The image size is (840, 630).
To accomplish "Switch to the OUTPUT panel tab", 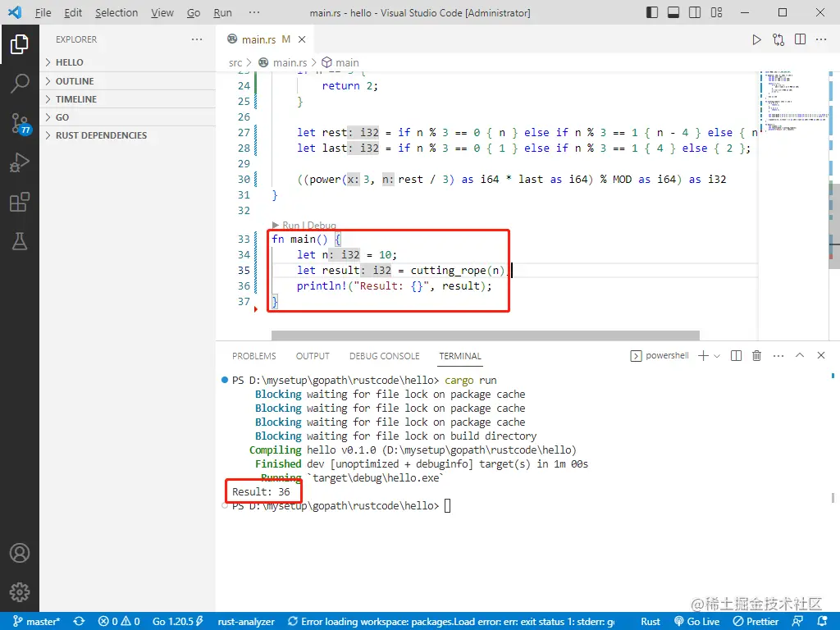I will click(x=313, y=356).
